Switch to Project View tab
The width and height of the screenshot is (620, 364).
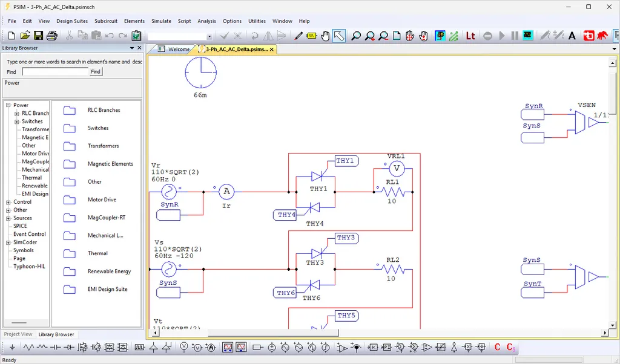click(x=18, y=334)
